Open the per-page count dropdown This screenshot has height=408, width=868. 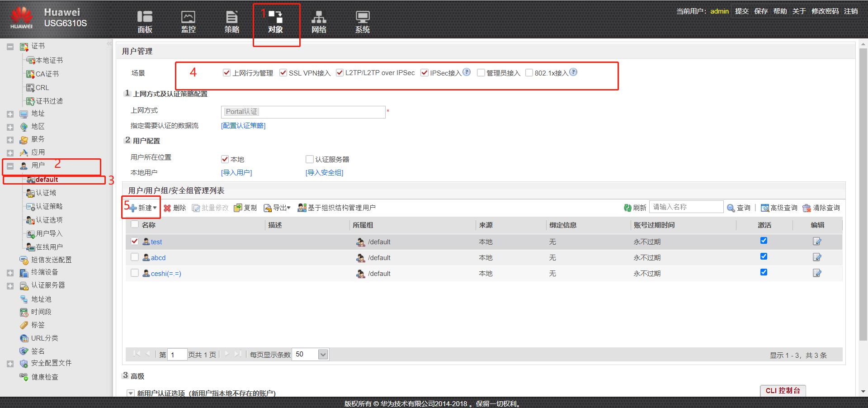coord(323,355)
